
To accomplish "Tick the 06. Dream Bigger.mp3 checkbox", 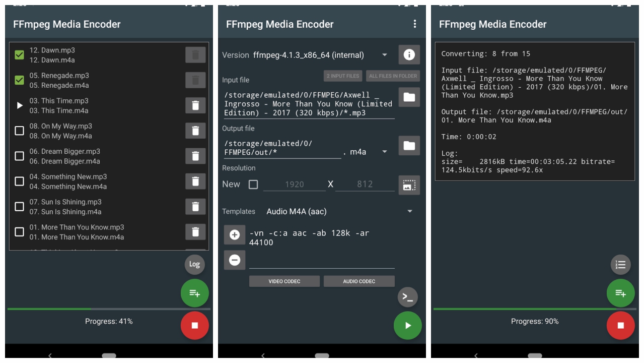I will (x=20, y=156).
